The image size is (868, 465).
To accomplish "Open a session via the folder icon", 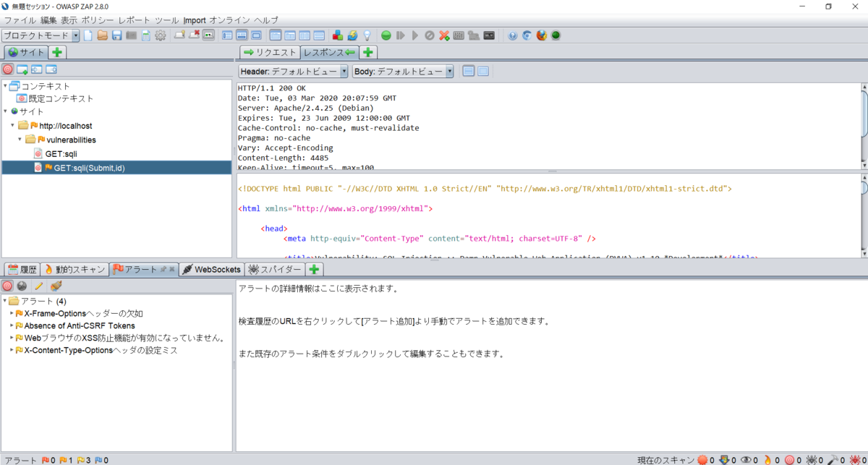I will [103, 35].
